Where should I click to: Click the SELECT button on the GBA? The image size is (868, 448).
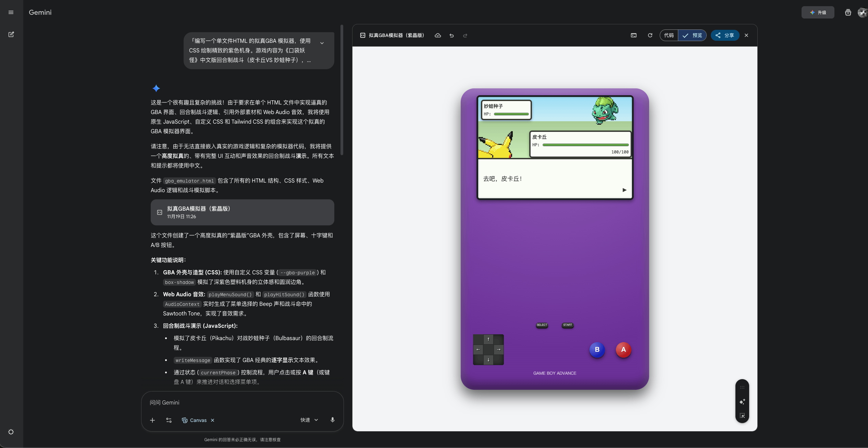coord(542,325)
